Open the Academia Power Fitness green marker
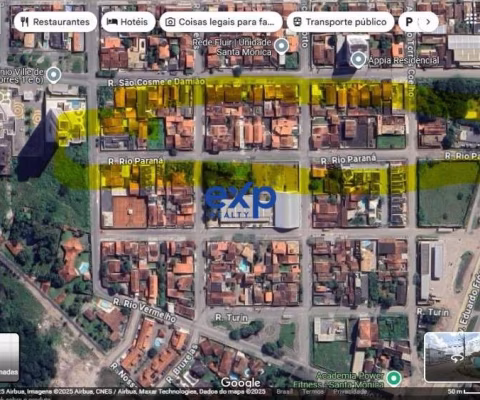 tap(394, 379)
